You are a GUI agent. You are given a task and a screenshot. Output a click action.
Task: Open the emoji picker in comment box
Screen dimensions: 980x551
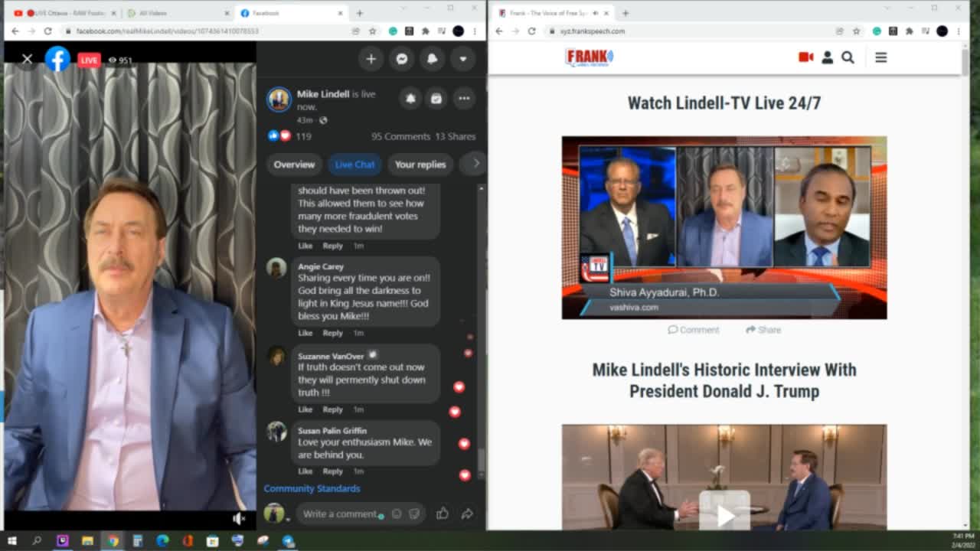click(397, 514)
